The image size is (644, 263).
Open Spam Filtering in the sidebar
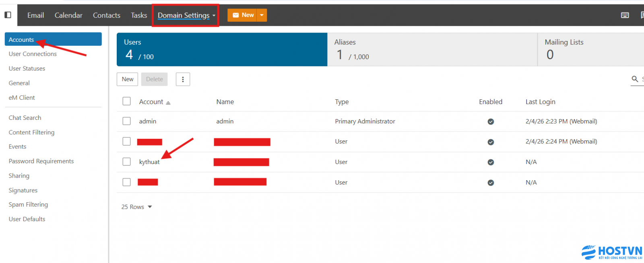click(x=28, y=204)
